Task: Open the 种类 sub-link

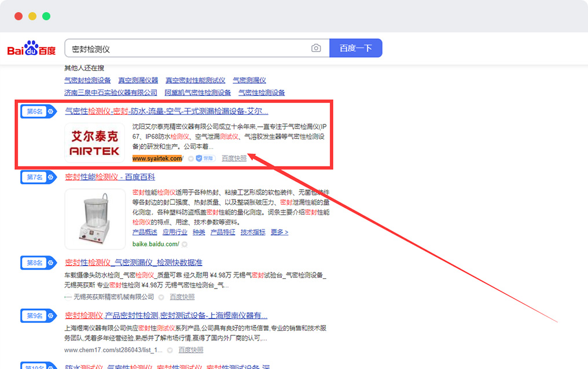Action: click(199, 233)
